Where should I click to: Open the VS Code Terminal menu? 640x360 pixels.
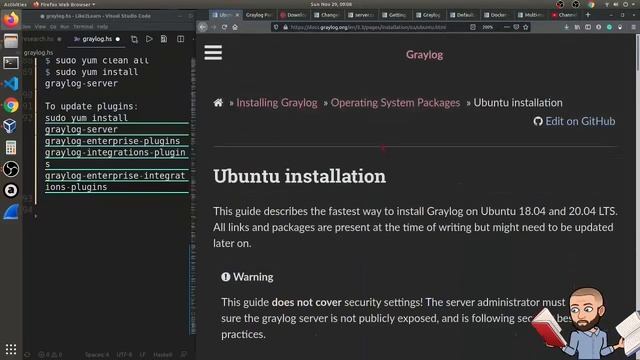(83, 27)
